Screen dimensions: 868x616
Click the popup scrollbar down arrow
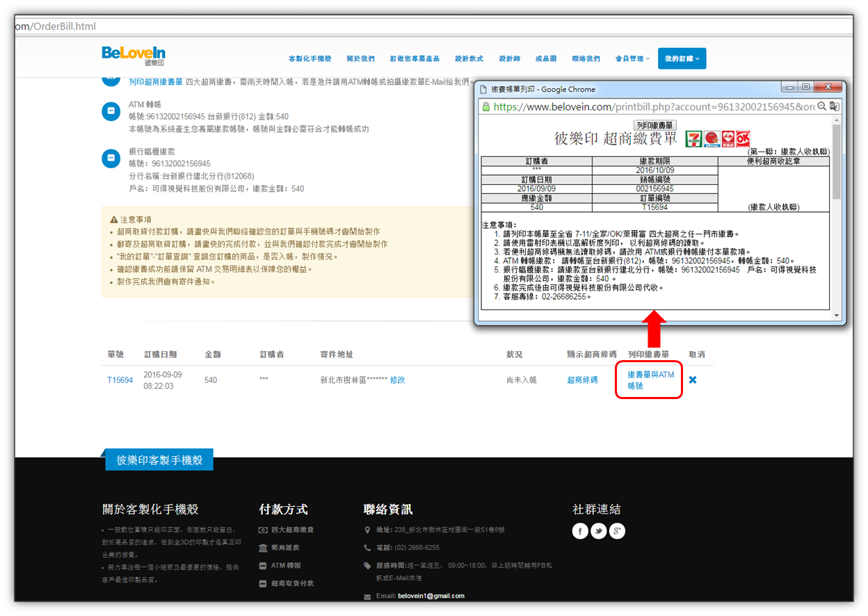[837, 316]
